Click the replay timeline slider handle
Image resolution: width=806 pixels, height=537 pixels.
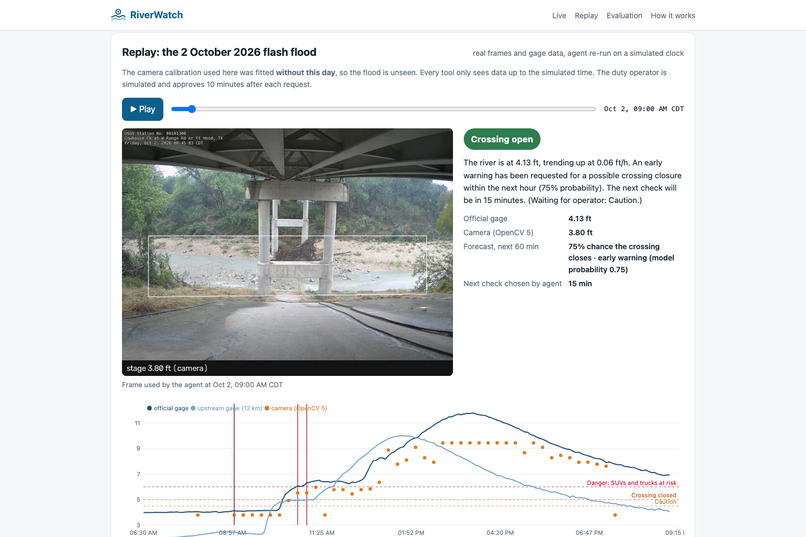click(192, 109)
